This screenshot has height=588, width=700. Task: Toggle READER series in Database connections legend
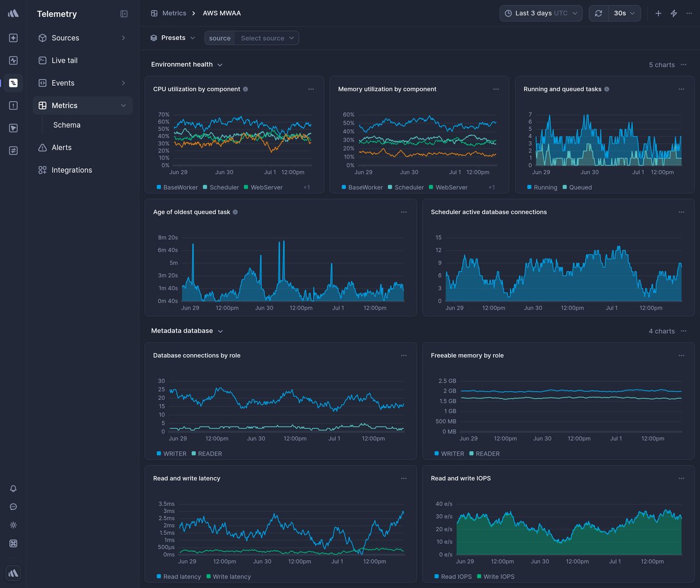click(206, 454)
